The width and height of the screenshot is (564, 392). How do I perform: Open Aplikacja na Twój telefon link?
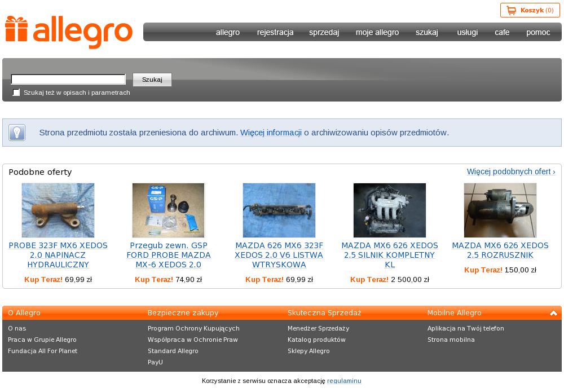click(x=466, y=328)
